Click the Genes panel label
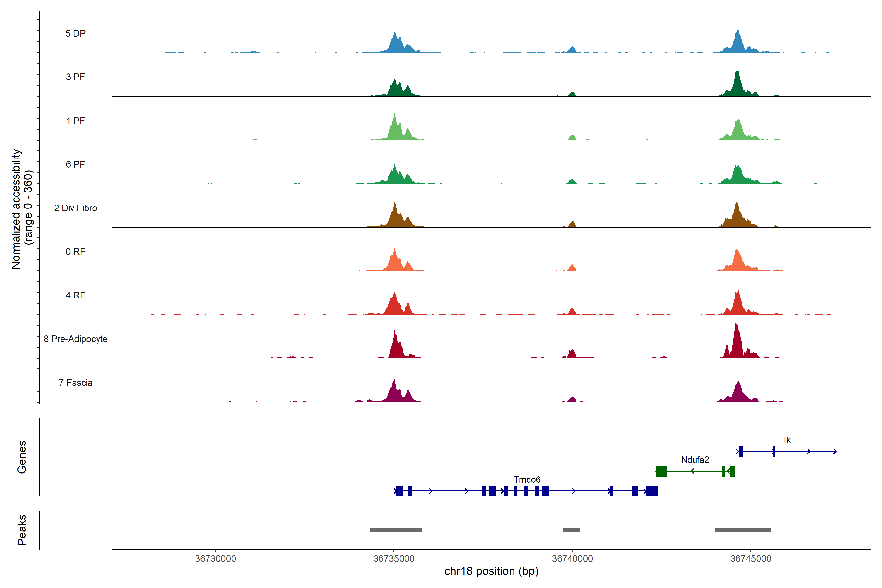This screenshot has height=588, width=882. click(22, 457)
